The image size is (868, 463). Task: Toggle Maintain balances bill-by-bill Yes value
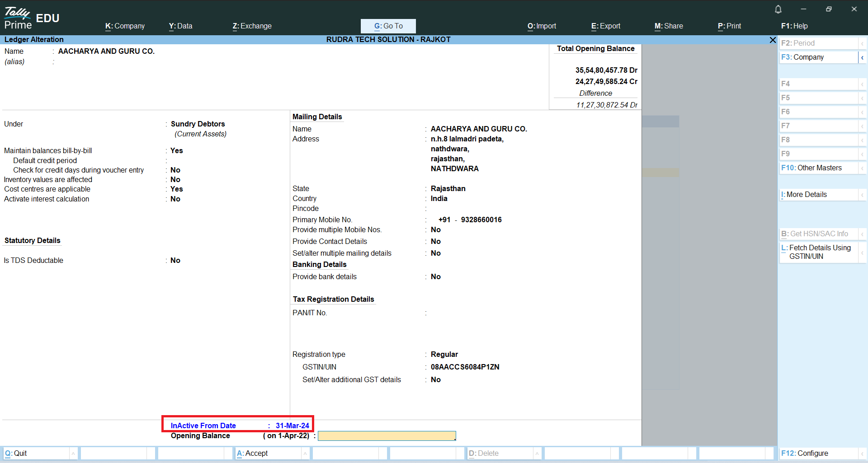click(177, 151)
